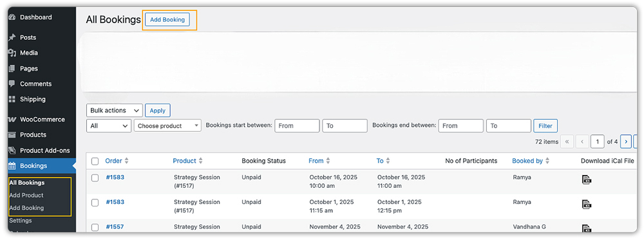The height and width of the screenshot is (238, 644).
Task: Open order #1583 for October 16
Action: click(x=115, y=178)
